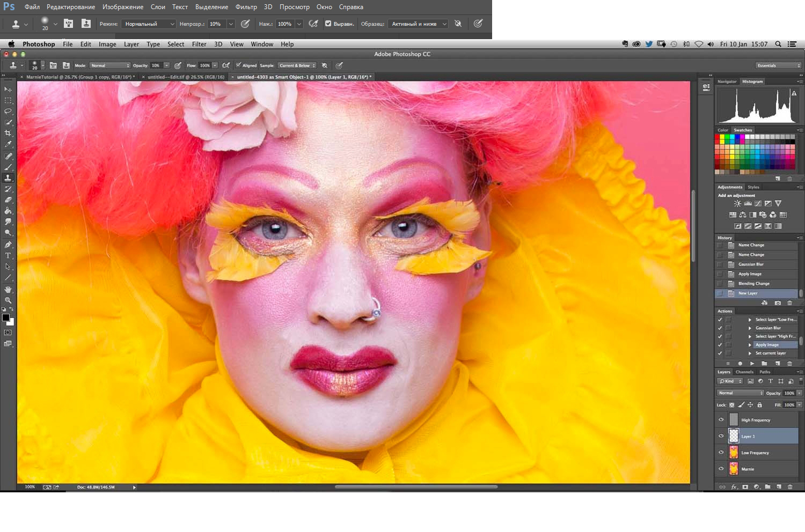This screenshot has width=805, height=532.
Task: Toggle visibility of the Marnie layer
Action: point(721,469)
